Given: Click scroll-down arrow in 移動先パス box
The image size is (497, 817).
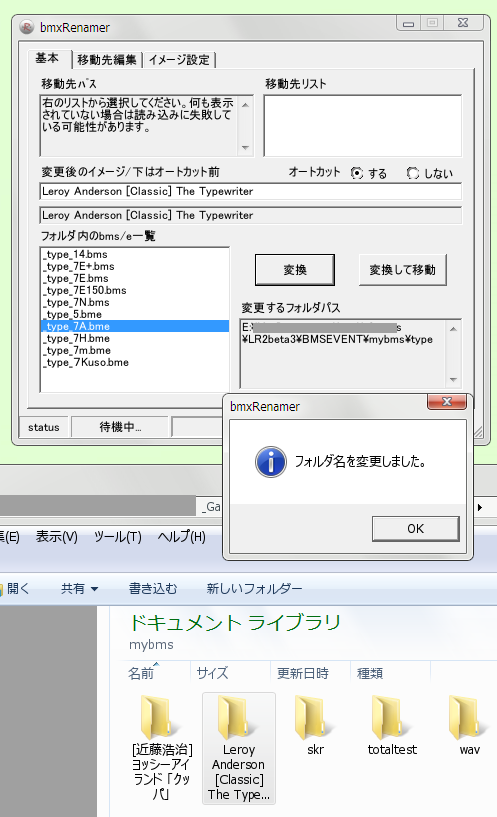Looking at the screenshot, I should pyautogui.click(x=245, y=148).
